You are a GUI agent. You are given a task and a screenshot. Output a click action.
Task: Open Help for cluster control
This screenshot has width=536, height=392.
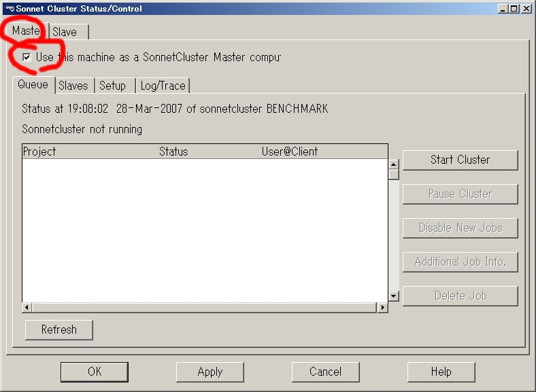(x=441, y=372)
